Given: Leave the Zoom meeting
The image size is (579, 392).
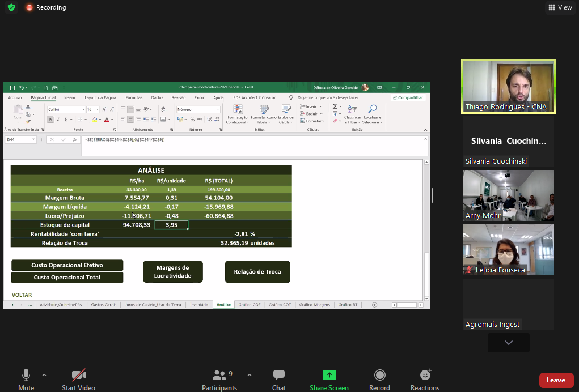Looking at the screenshot, I should 556,380.
